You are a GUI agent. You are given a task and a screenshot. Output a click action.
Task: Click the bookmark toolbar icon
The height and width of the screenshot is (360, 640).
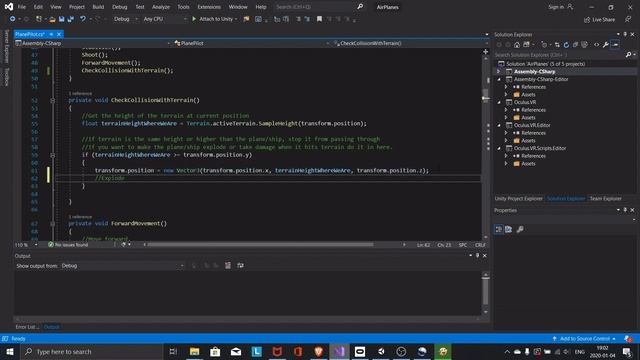pos(319,19)
